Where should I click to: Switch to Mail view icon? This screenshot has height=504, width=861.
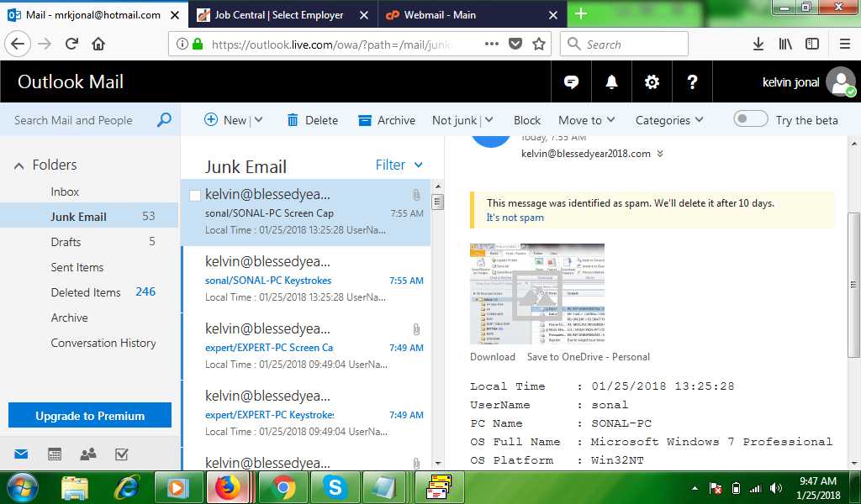point(21,454)
